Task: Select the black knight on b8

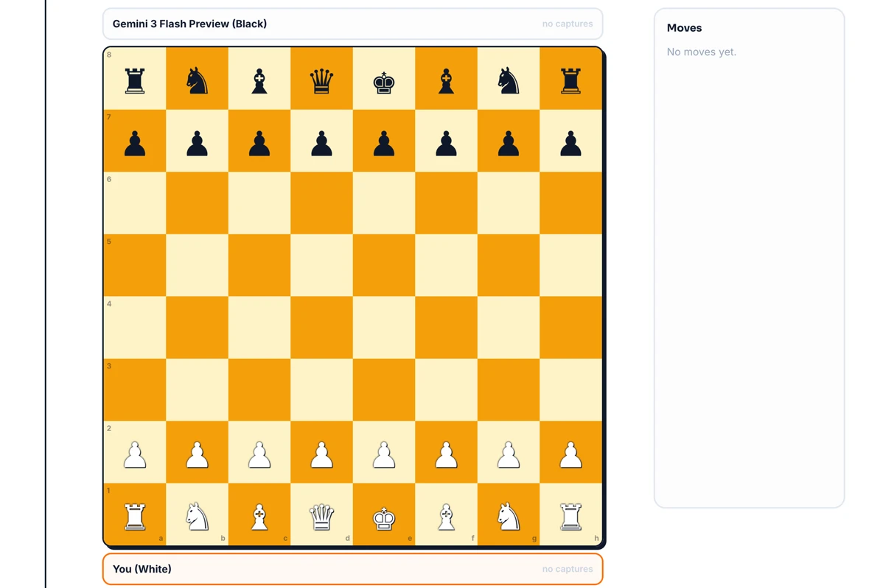Action: [x=197, y=80]
